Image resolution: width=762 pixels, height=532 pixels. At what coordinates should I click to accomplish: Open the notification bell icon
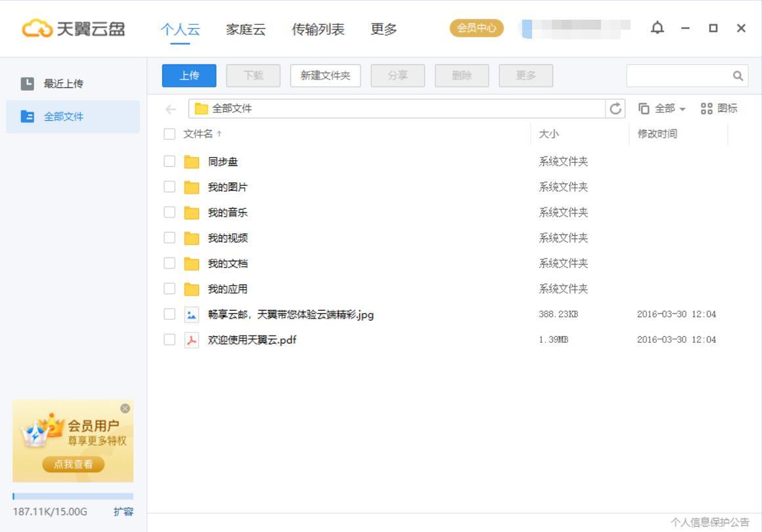pos(657,28)
